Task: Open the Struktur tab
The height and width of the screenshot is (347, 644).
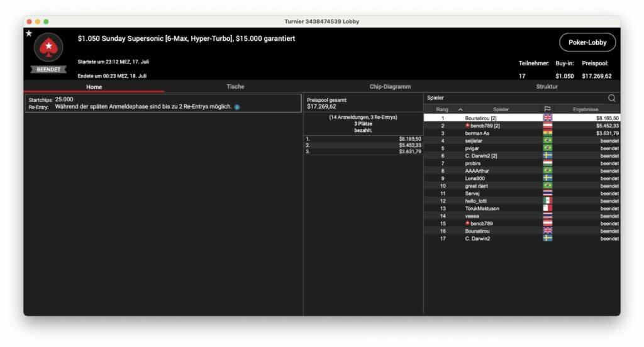Action: click(x=547, y=87)
